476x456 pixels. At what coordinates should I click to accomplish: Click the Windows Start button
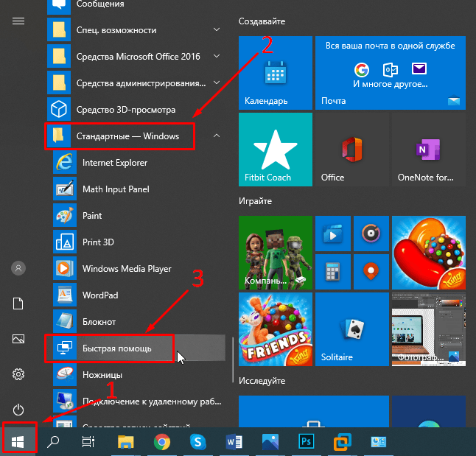[18, 441]
